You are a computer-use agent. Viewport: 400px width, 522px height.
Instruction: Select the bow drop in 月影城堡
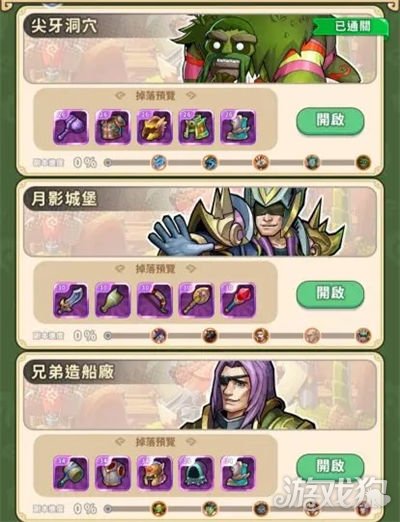click(154, 300)
